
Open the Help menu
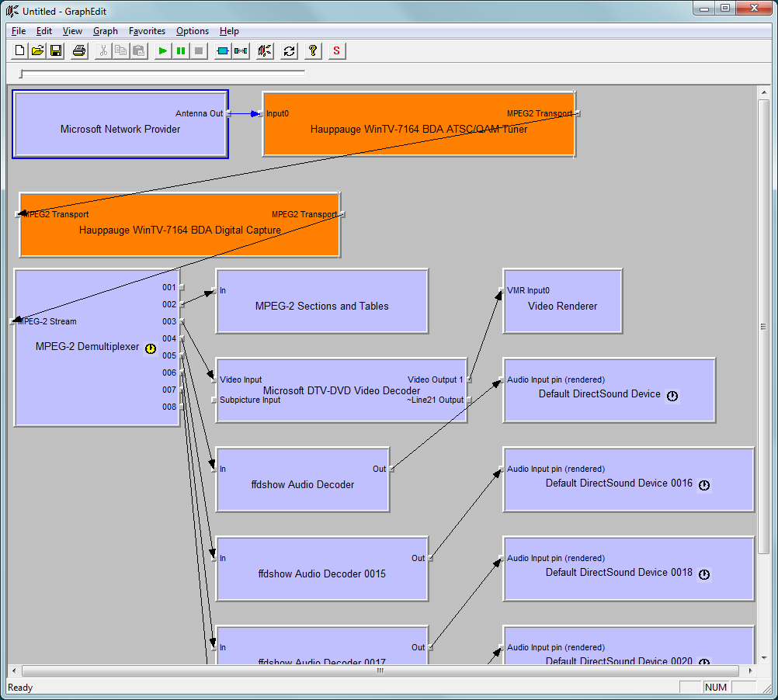(x=229, y=31)
